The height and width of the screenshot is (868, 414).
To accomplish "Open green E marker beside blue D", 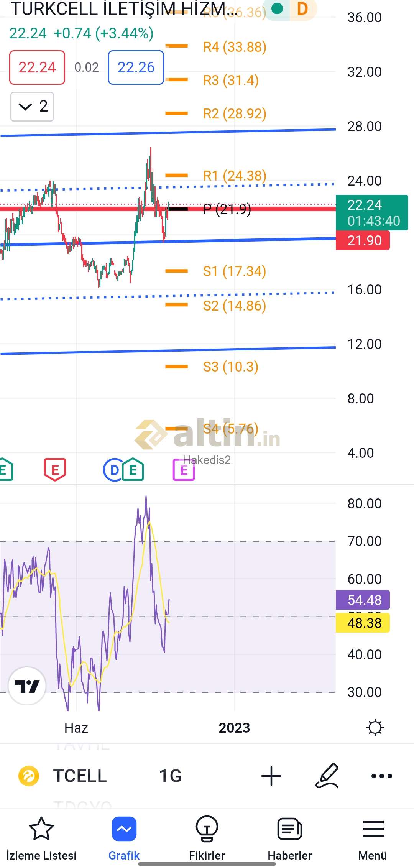I will 133,469.
